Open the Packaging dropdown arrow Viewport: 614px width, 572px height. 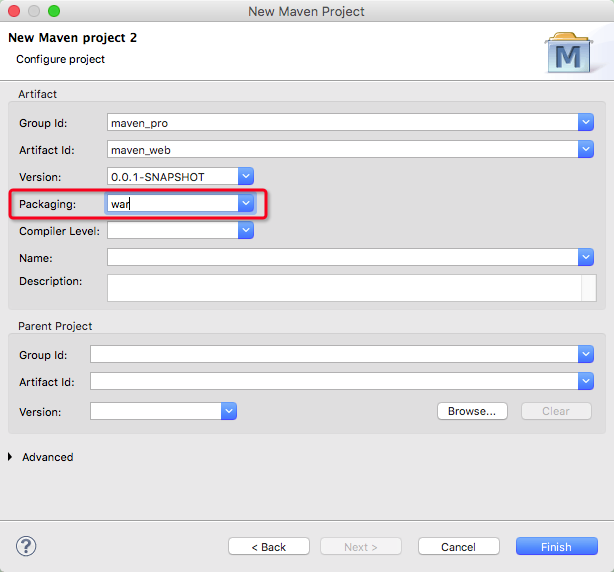tap(245, 203)
